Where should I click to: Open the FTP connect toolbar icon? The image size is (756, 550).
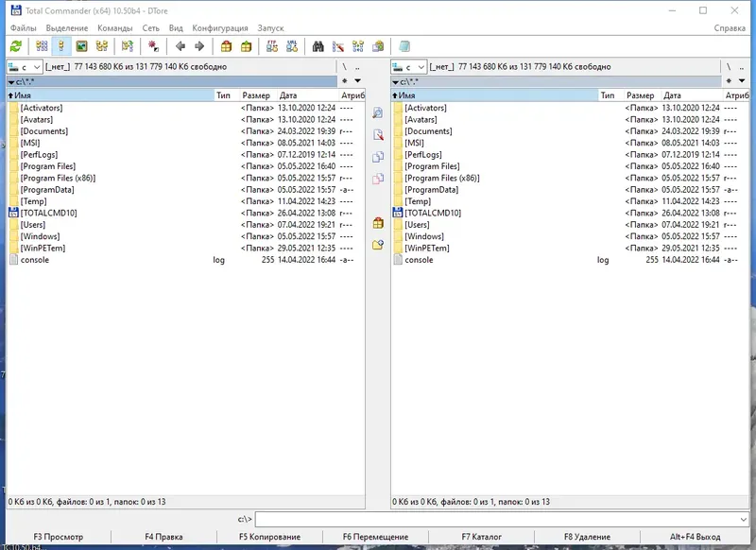click(x=272, y=46)
